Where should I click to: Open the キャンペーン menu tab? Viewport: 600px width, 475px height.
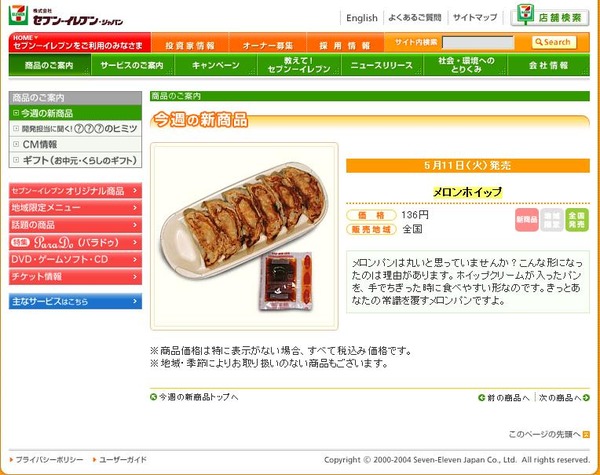[x=216, y=65]
